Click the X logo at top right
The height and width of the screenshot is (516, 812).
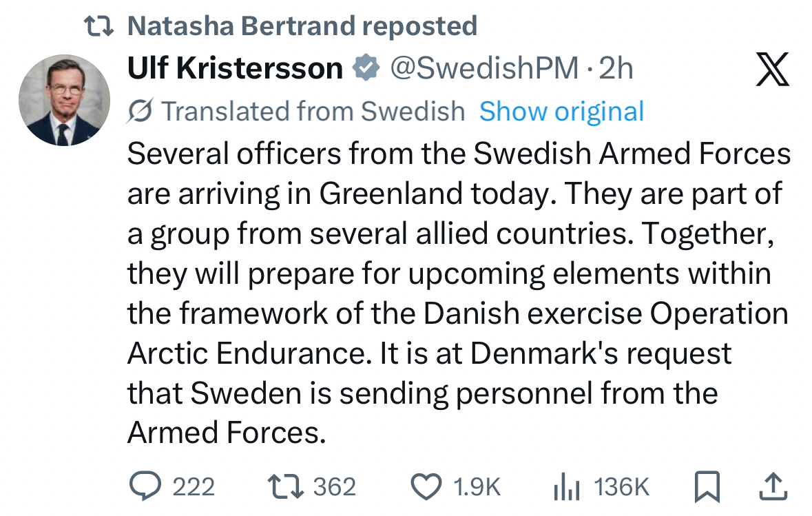tap(773, 69)
